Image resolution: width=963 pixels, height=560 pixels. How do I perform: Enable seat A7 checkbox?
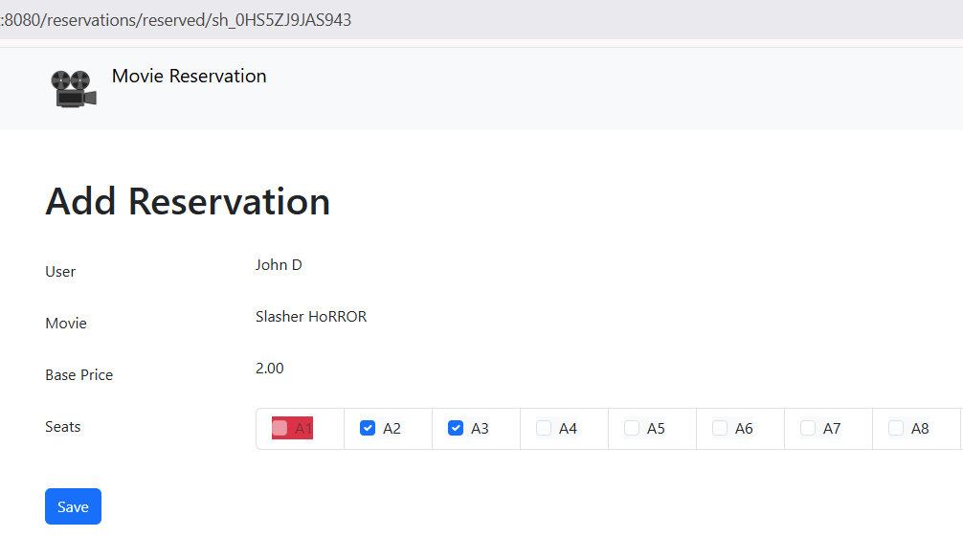[808, 428]
